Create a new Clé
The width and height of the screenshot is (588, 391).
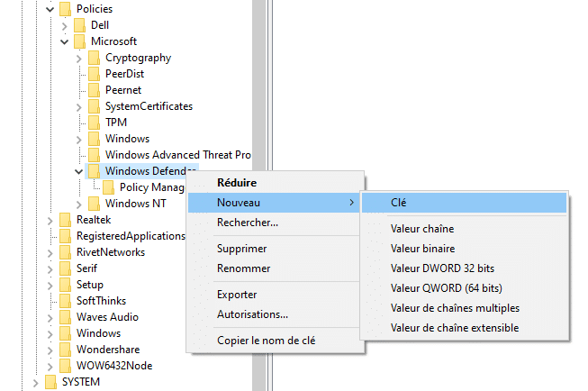point(465,203)
